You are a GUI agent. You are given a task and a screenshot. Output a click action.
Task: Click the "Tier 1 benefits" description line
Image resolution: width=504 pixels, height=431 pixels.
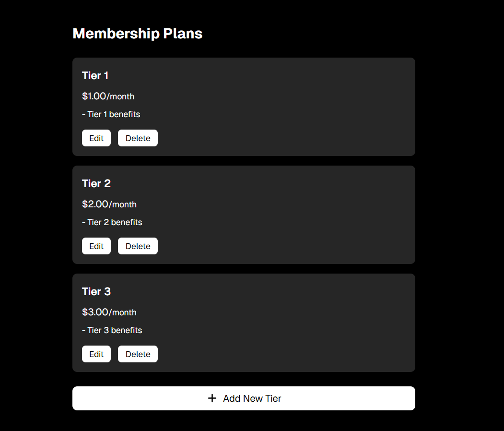point(111,114)
